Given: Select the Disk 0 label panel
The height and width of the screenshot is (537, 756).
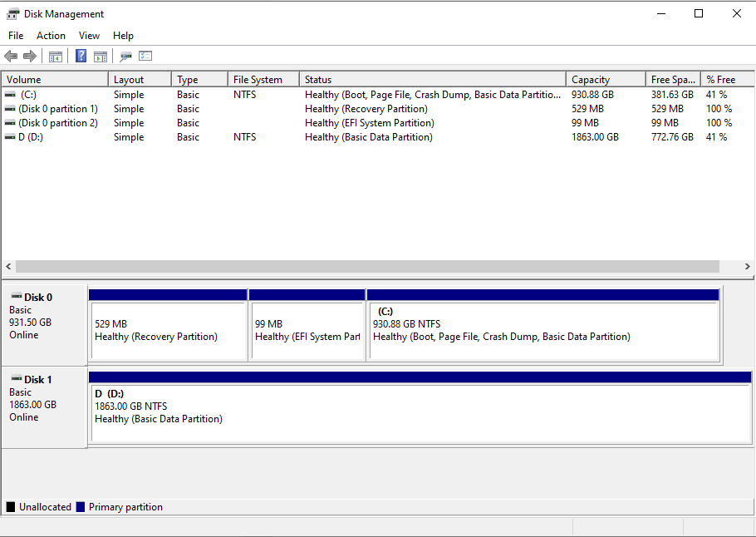Looking at the screenshot, I should pos(44,325).
